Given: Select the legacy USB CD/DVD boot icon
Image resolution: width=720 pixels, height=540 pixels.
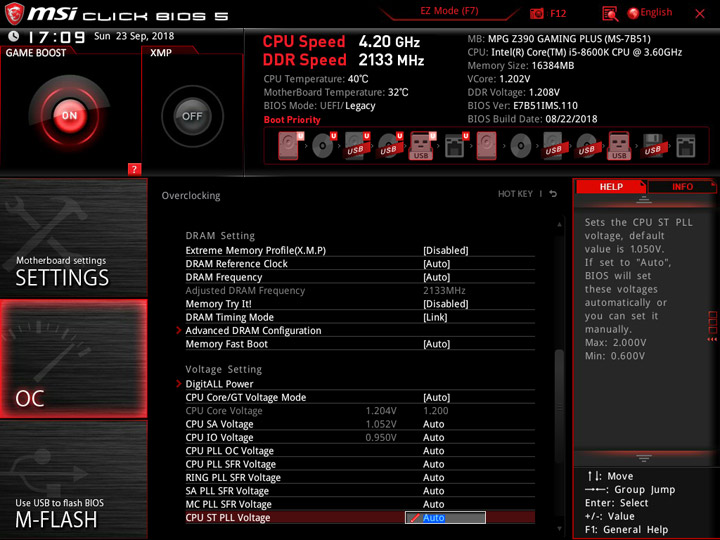Looking at the screenshot, I should pos(586,146).
